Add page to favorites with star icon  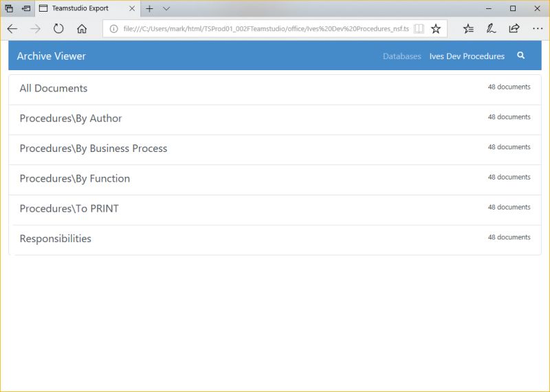click(436, 29)
